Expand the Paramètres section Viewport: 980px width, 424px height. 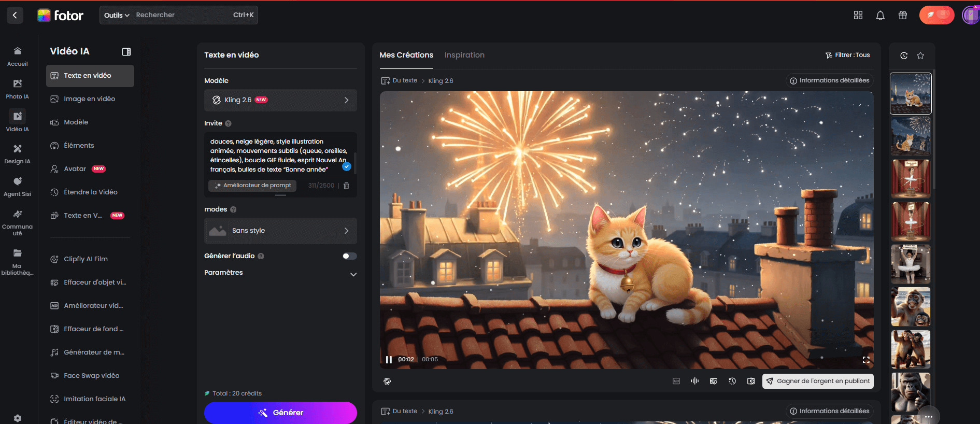[x=280, y=273]
